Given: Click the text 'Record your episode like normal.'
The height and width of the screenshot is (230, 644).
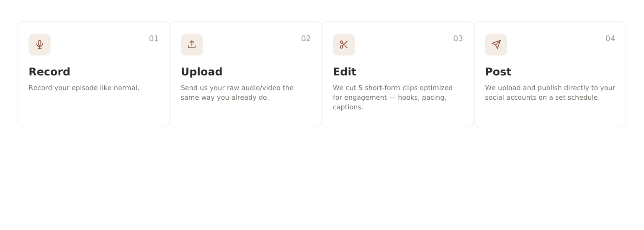Looking at the screenshot, I should 84,88.
